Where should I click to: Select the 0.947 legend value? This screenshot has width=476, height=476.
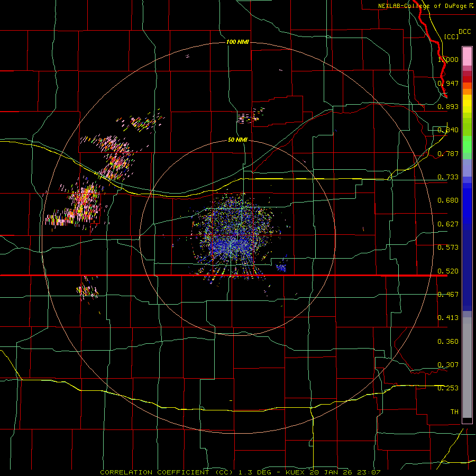pos(448,83)
